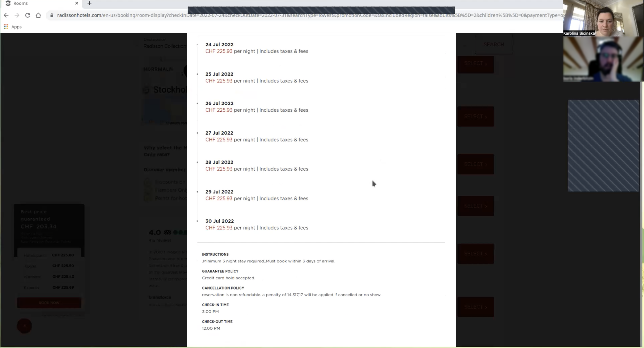Click the Expedia CHF 225.69 price row
Viewport: 644px width, 348px height.
49,287
